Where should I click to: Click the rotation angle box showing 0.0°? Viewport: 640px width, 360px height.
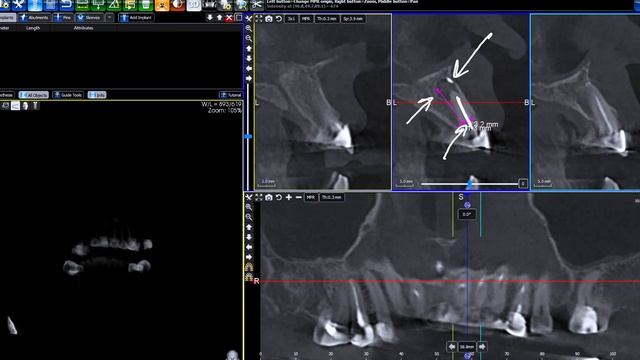[x=467, y=214]
